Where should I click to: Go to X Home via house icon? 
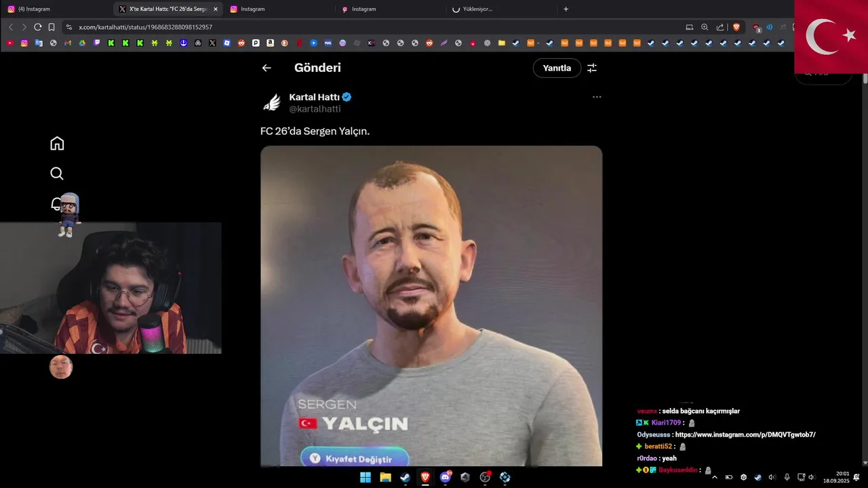(57, 143)
